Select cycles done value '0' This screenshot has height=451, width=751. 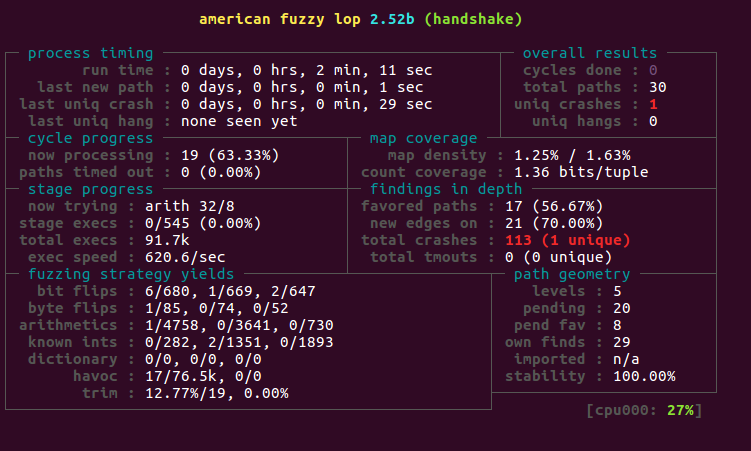pos(653,70)
